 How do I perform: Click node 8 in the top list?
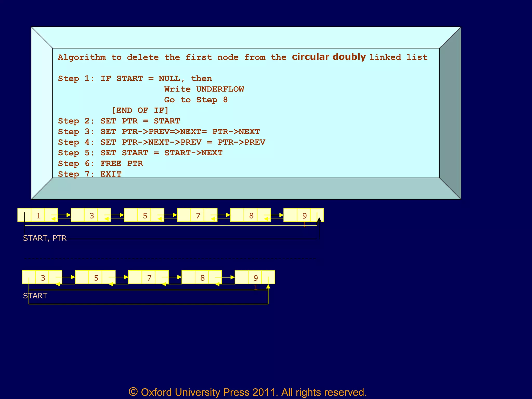251,215
